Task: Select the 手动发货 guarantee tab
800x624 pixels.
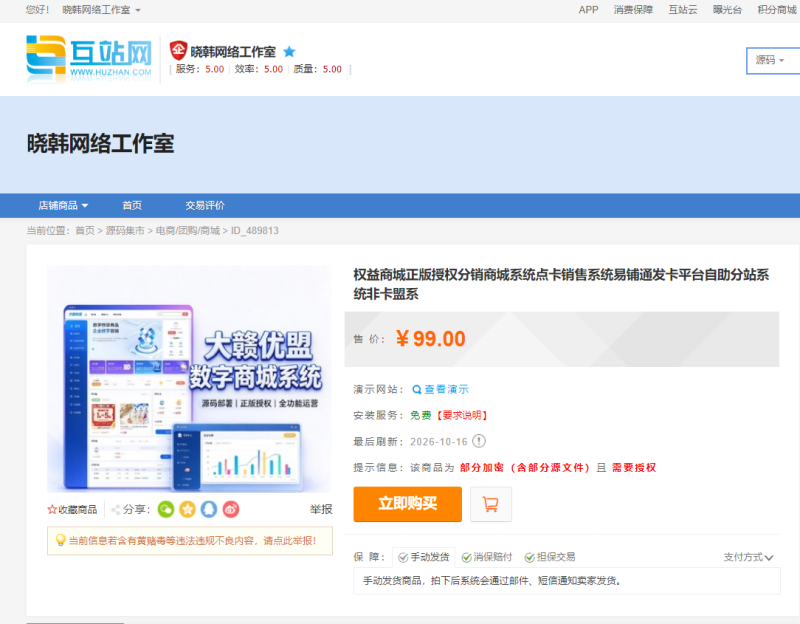Action: click(423, 557)
